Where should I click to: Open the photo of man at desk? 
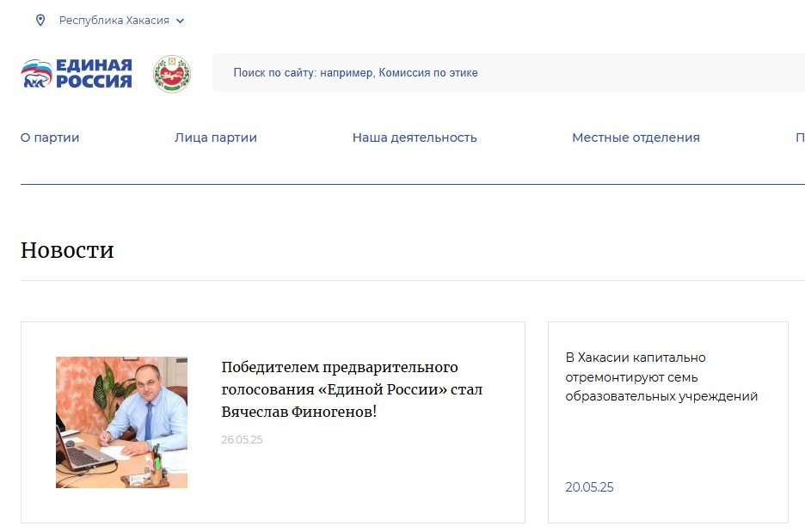[121, 422]
